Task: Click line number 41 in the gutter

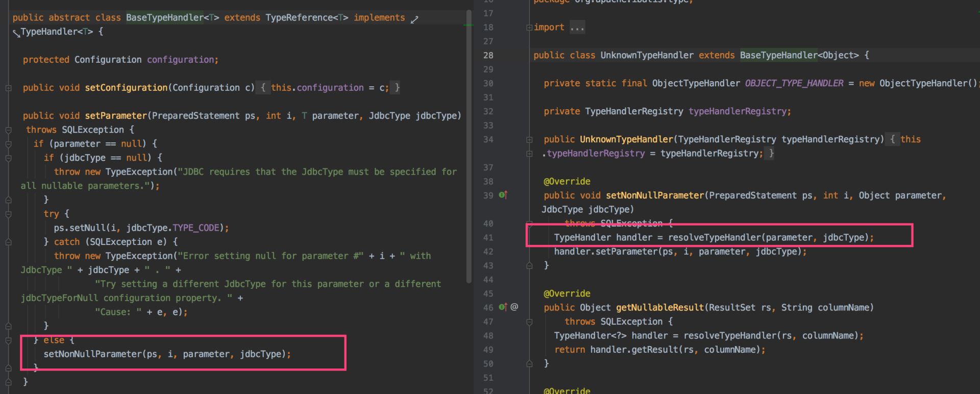Action: (x=488, y=237)
